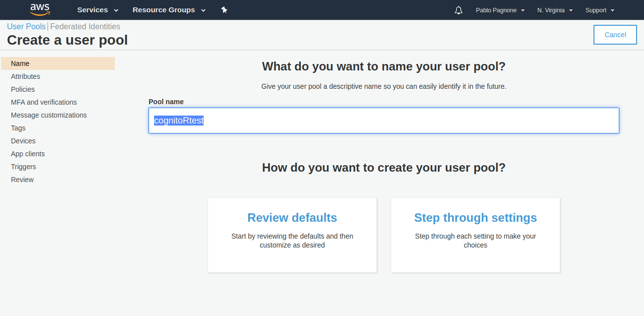Open the Resource Groups dropdown

tap(168, 10)
